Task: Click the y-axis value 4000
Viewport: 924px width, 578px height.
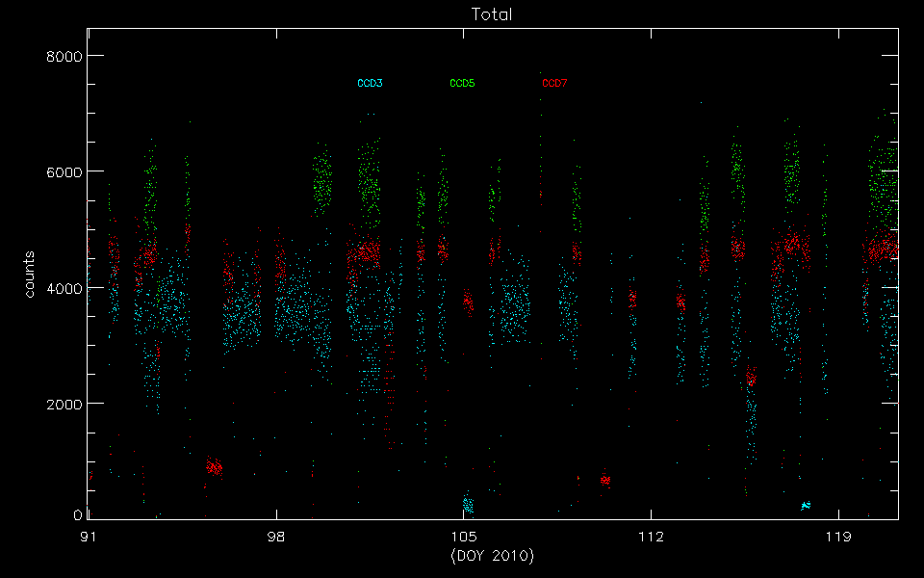Action: point(64,288)
